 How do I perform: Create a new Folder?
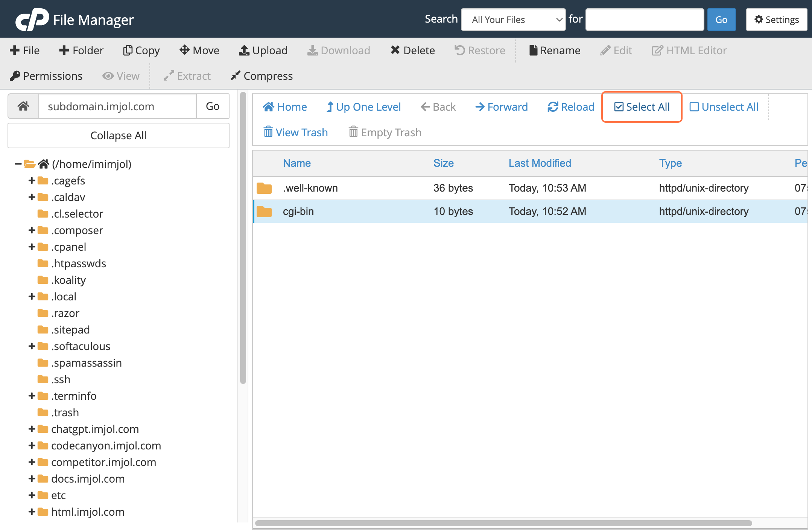(x=81, y=50)
